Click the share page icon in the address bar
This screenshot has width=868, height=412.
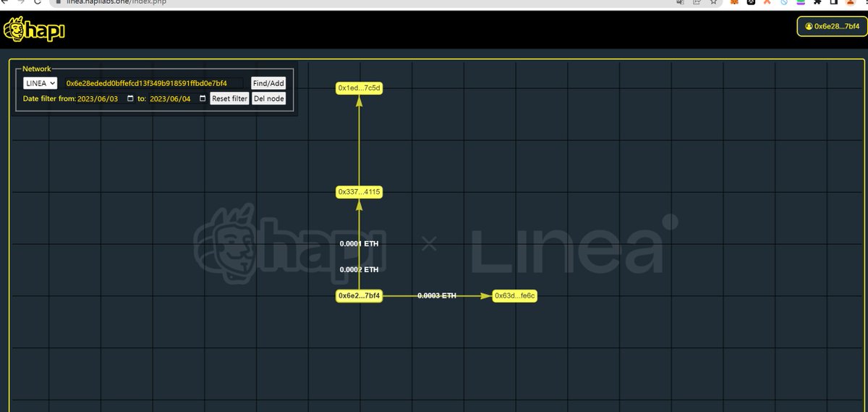(697, 3)
